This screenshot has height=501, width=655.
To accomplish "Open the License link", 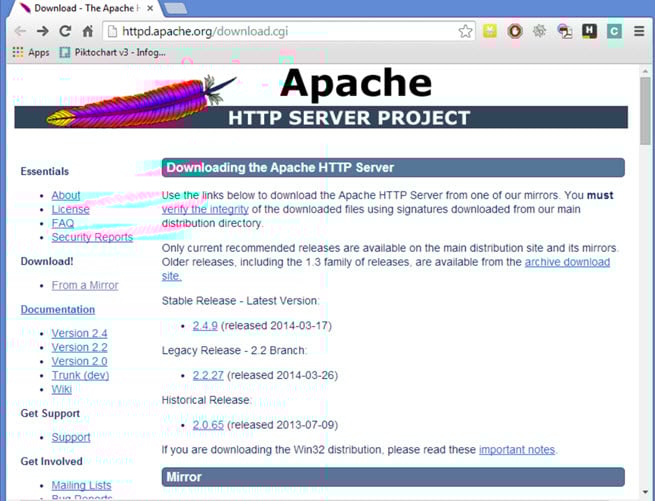I will pos(71,209).
